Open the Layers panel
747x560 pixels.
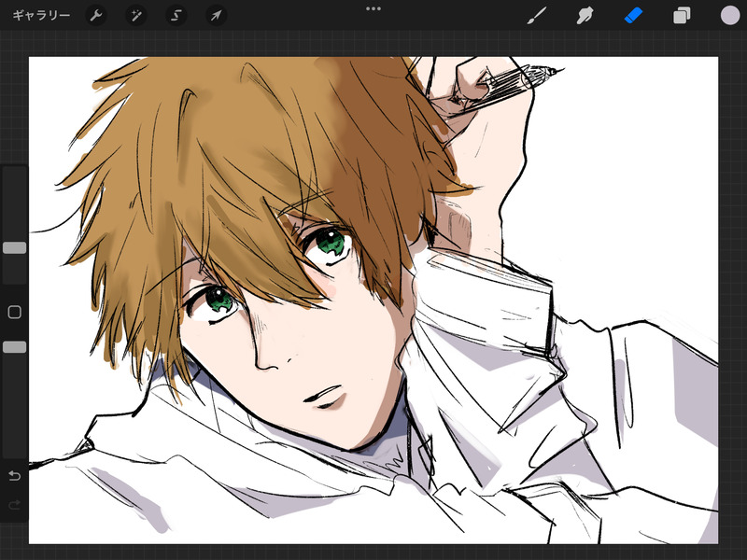click(x=683, y=16)
